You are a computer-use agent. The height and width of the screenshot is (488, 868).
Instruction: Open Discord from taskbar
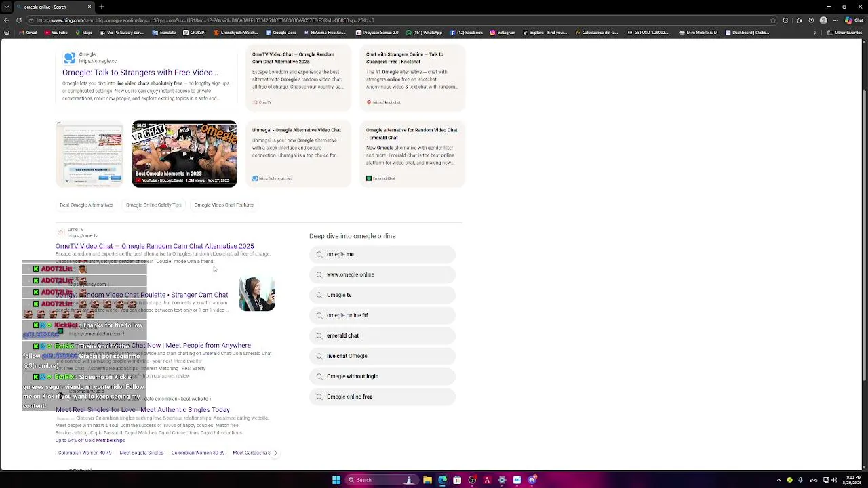(532, 480)
